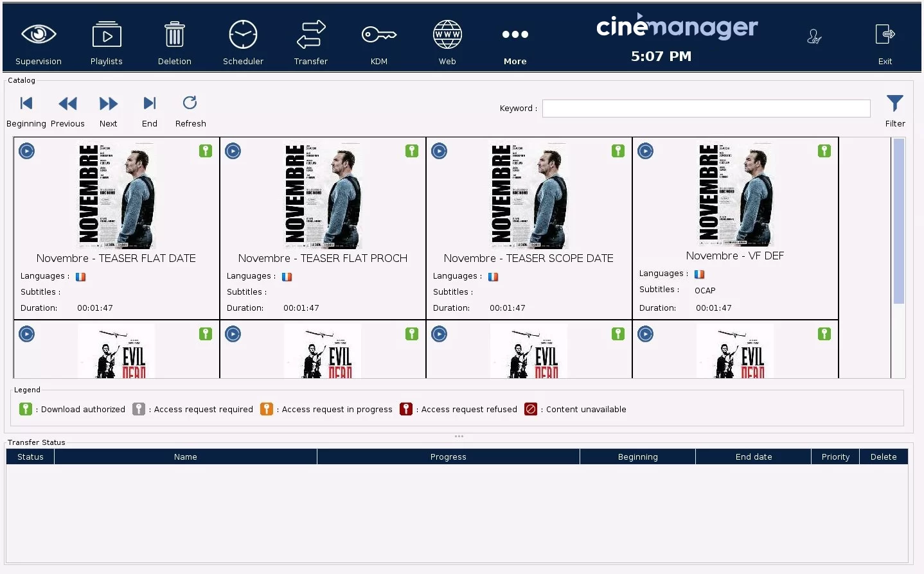The image size is (924, 574).
Task: Select the Novembre TEASER SCOPE DATE poster
Action: point(529,195)
